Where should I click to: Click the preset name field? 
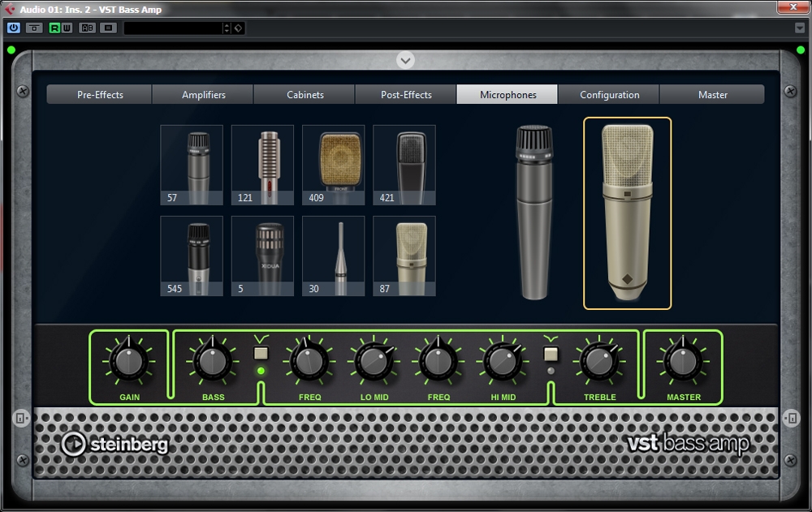173,28
